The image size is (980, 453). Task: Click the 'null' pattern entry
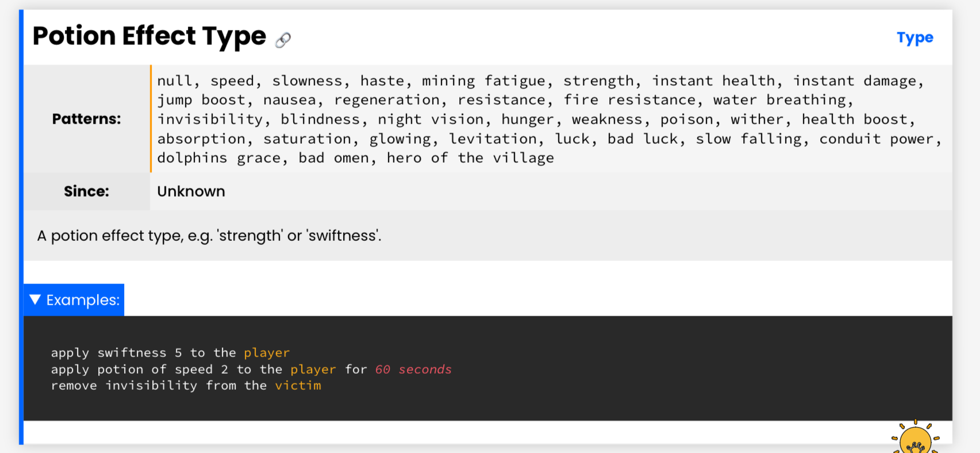[x=174, y=81]
